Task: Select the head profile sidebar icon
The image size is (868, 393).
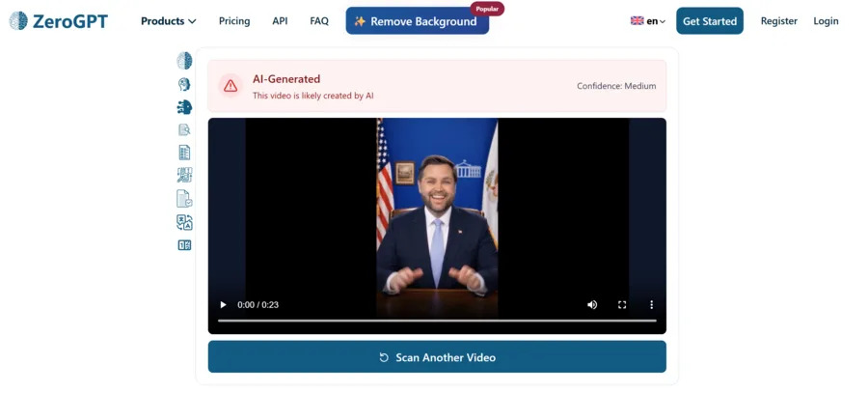Action: pos(184,84)
